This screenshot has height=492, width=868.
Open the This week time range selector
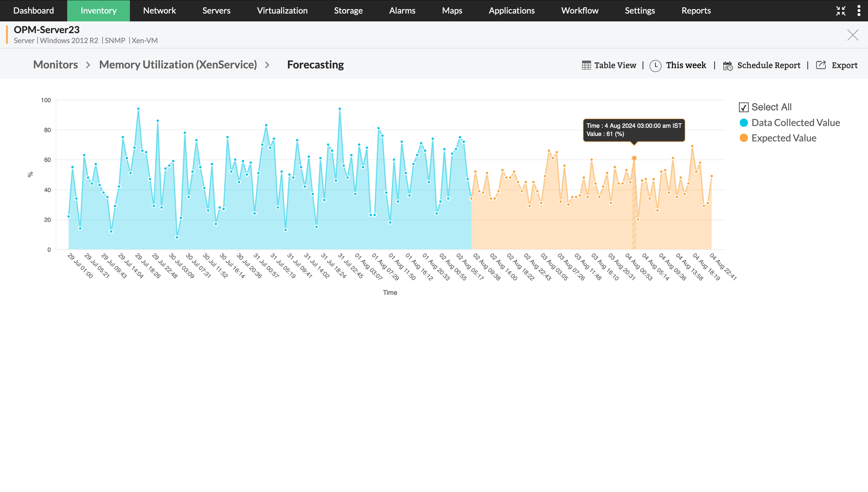(x=686, y=65)
